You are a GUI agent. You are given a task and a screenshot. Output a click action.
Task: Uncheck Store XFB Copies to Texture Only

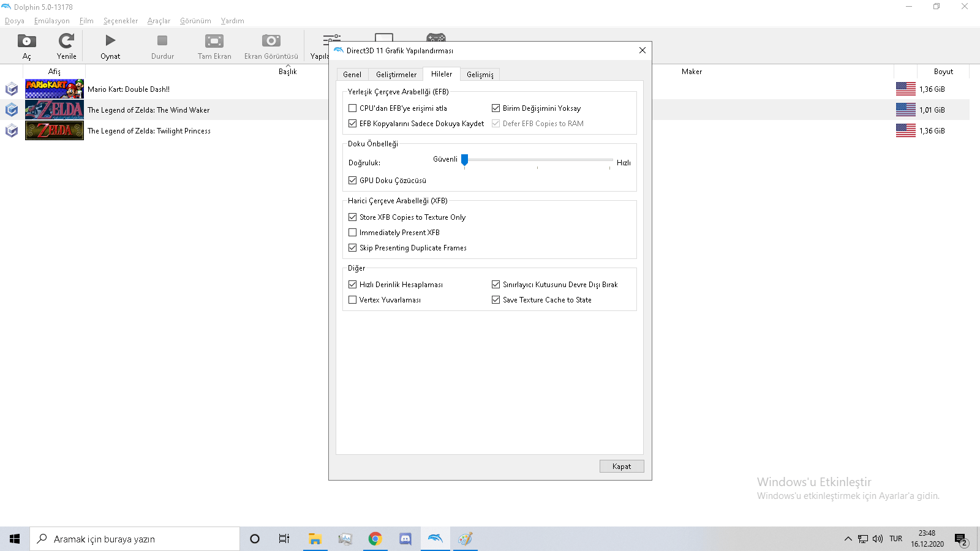coord(352,217)
